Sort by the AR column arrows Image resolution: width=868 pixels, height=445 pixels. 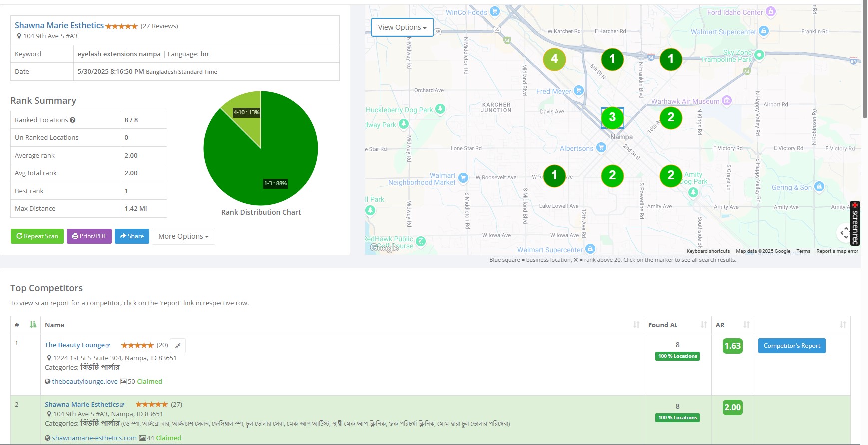click(x=746, y=325)
